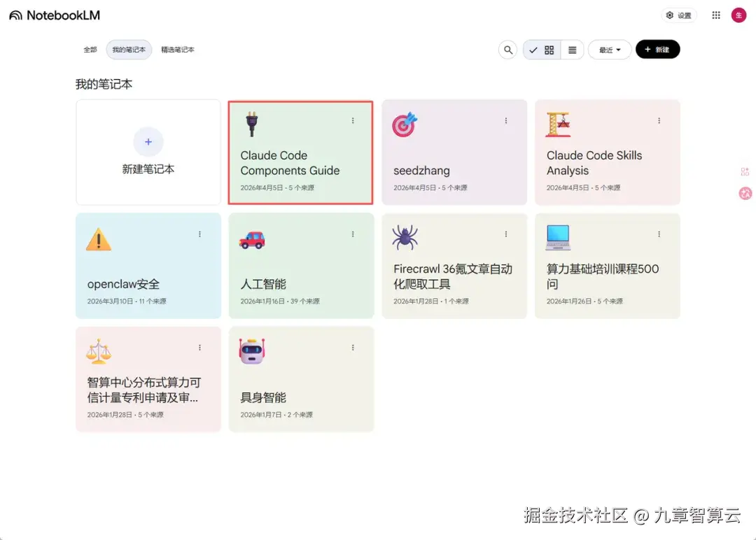Click the 新建 button
The height and width of the screenshot is (540, 756).
(x=657, y=50)
